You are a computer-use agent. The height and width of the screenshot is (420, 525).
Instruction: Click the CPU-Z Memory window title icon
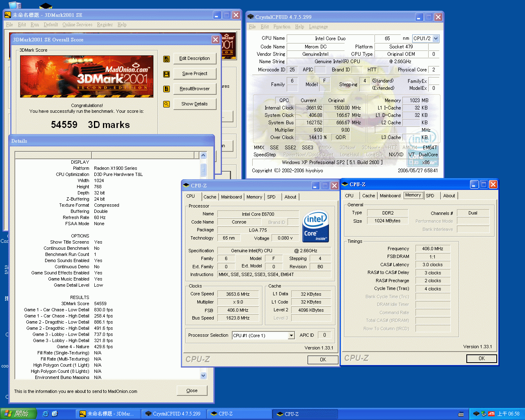345,185
